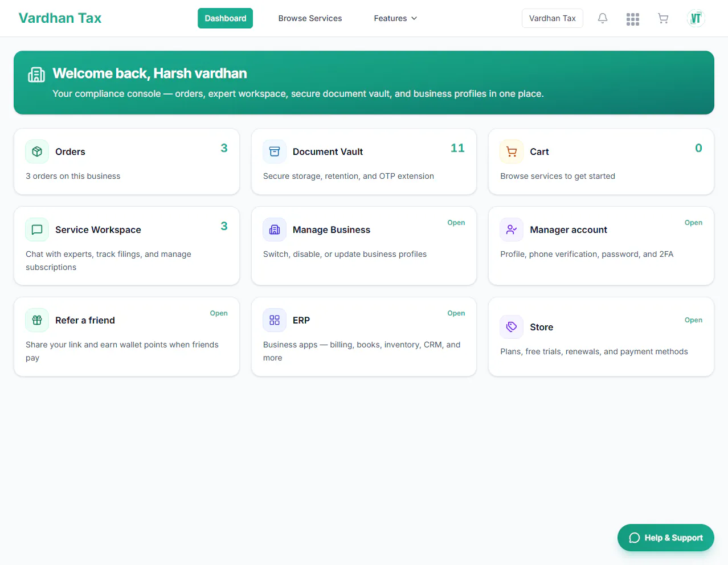Click the Service Workspace chat icon
Screen dimensions: 728x565
pyautogui.click(x=37, y=230)
